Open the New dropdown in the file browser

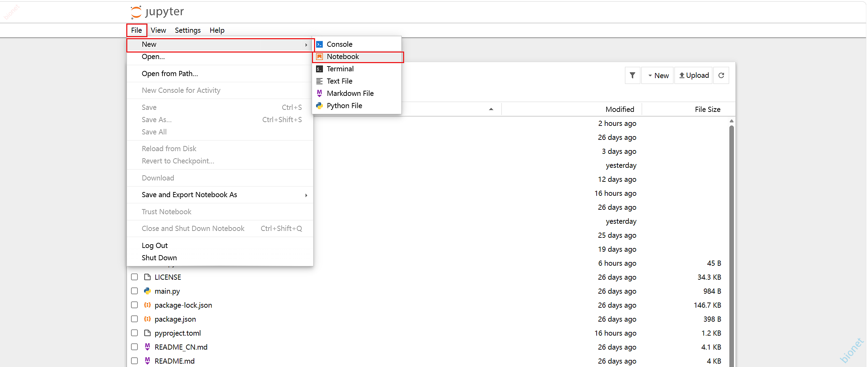pyautogui.click(x=658, y=75)
